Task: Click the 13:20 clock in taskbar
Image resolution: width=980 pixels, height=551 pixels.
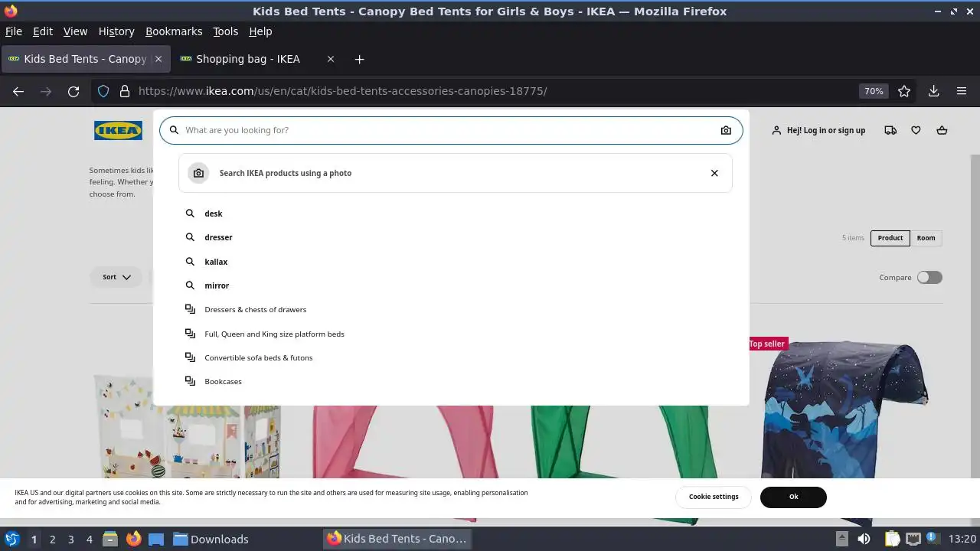Action: point(962,539)
